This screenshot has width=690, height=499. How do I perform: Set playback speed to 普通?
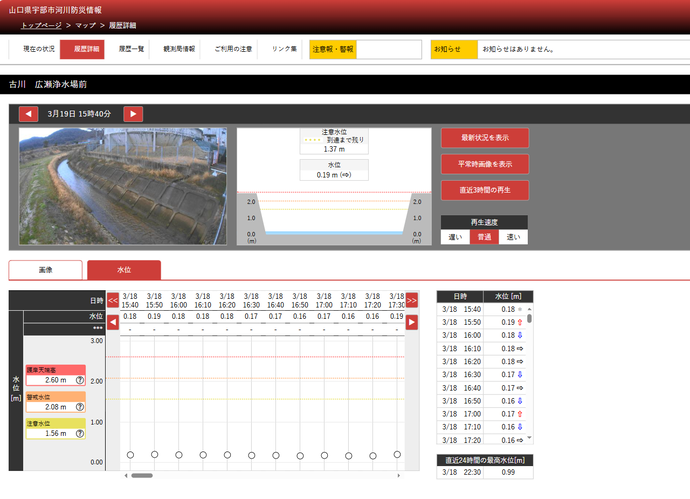(484, 238)
